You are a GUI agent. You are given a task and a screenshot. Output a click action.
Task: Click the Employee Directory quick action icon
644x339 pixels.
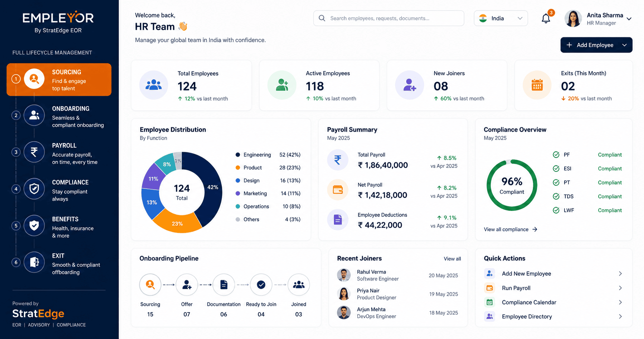(x=490, y=316)
